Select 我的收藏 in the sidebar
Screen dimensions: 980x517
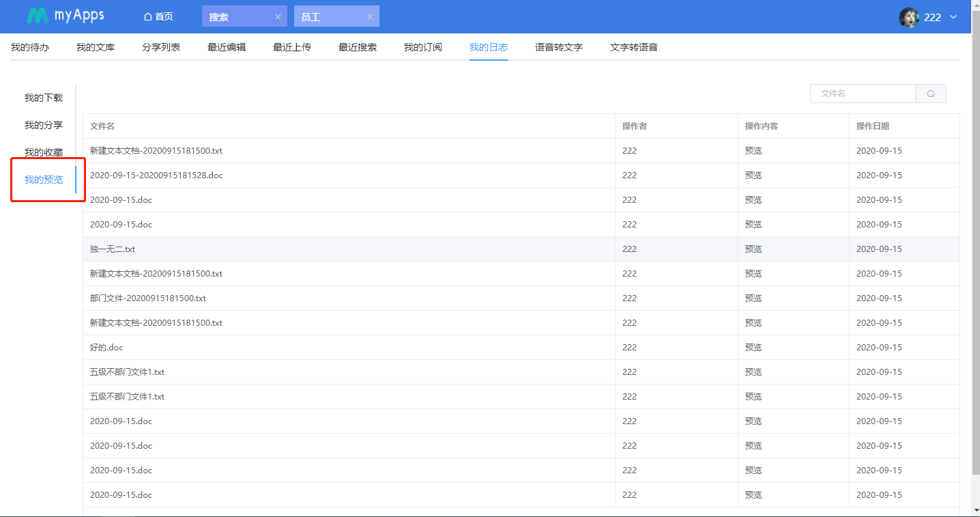tap(44, 152)
